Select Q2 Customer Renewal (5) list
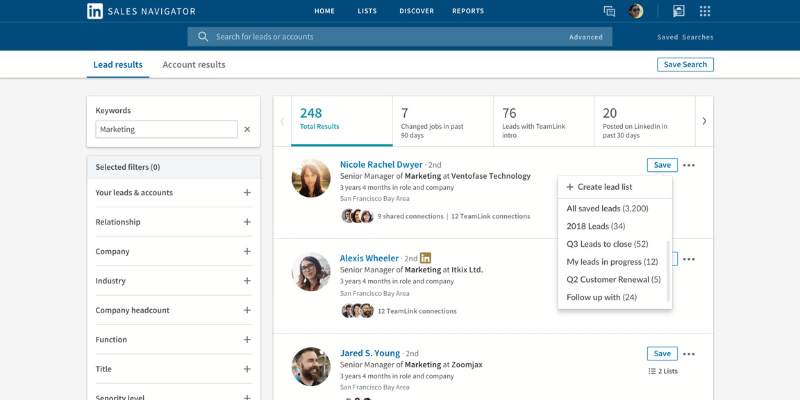800x400 pixels. point(613,280)
